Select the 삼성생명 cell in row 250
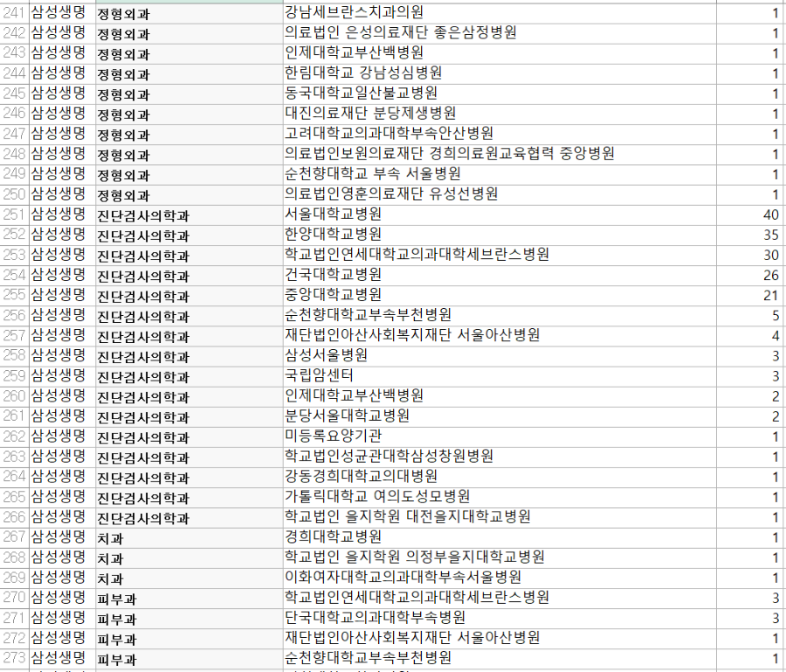This screenshot has width=786, height=672. (x=62, y=195)
